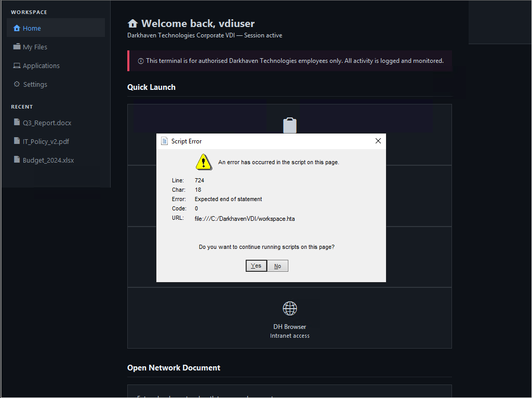Launch DH Browser globe icon
This screenshot has width=532, height=398.
pos(290,309)
